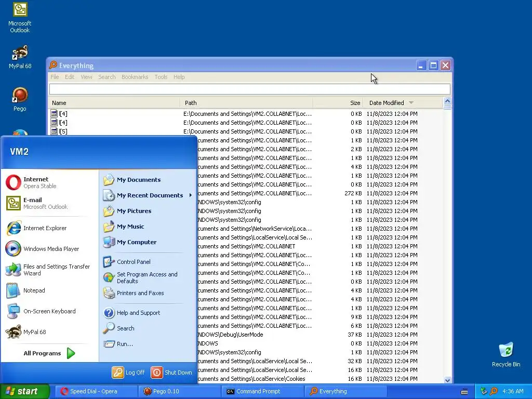
Task: Sort by Name column header
Action: [114, 103]
